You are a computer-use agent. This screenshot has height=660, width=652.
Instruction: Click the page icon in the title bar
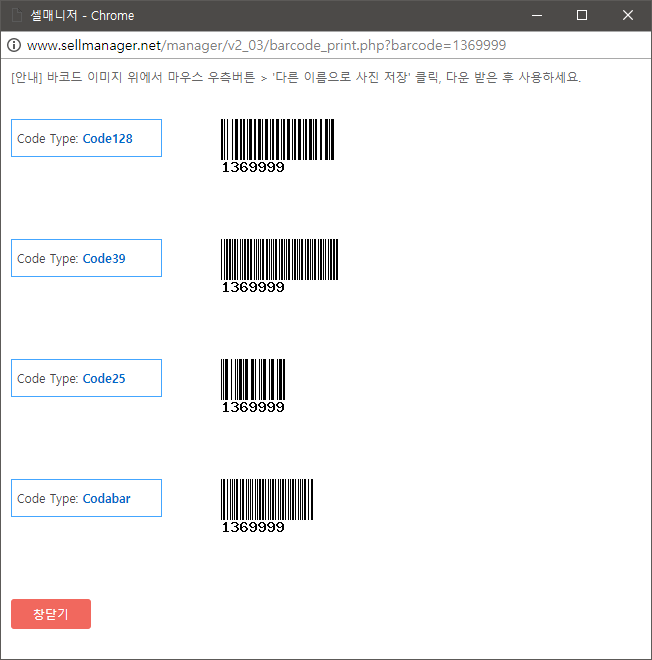[x=17, y=16]
